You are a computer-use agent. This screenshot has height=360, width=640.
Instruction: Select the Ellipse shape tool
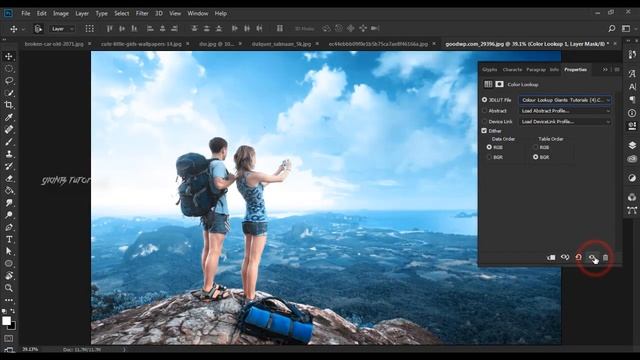9,264
